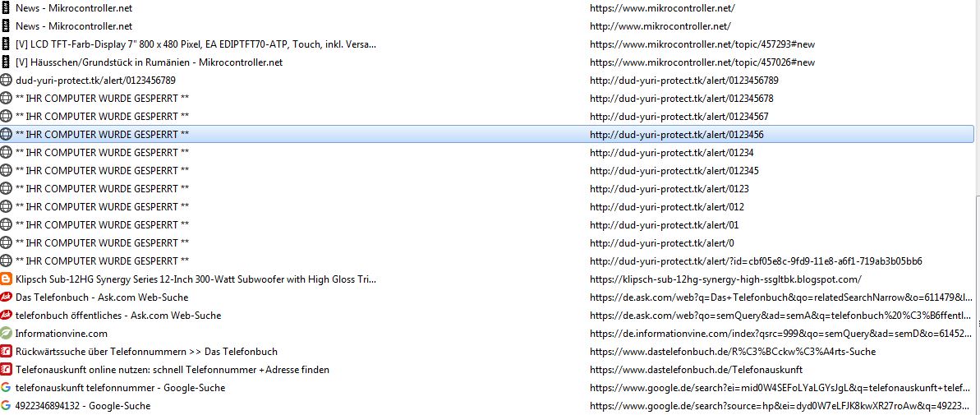Click globe icon for the alert/012345 row
This screenshot has width=980, height=415.
coord(7,171)
